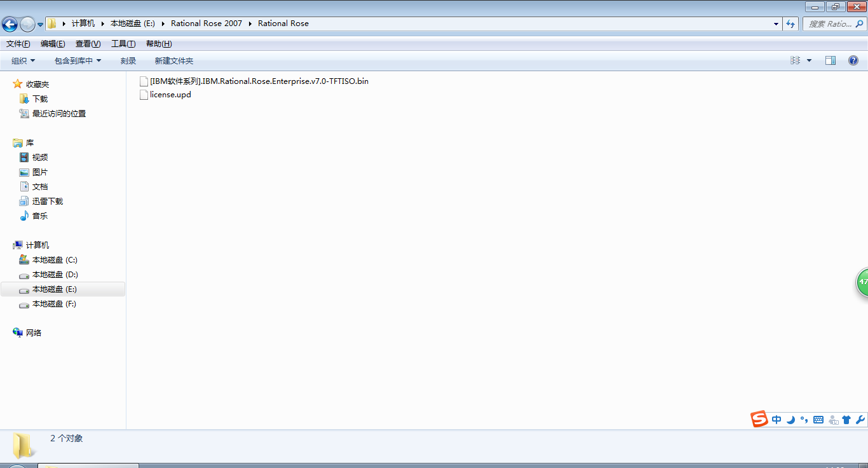Click the green floating ball at the right edge
Viewport: 868px width, 468px height.
pyautogui.click(x=862, y=282)
